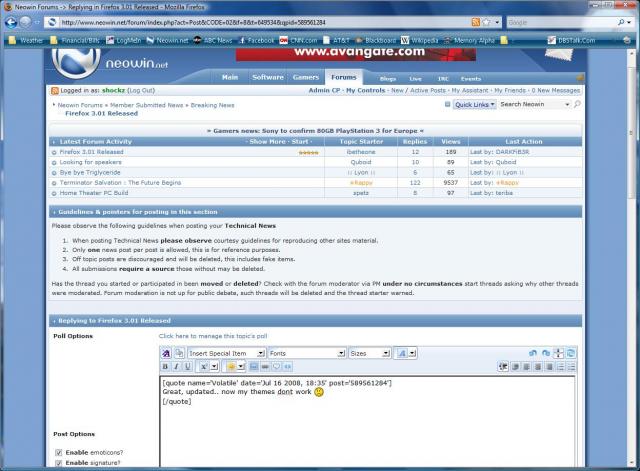The height and width of the screenshot is (471, 640).
Task: Open the Looking for speakers topic
Action: 91,162
